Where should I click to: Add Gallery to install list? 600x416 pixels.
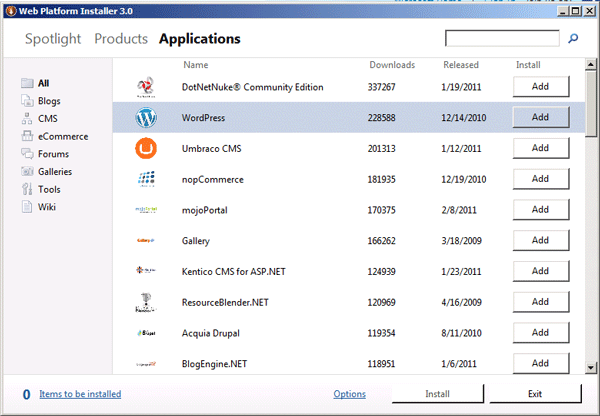[x=541, y=240]
